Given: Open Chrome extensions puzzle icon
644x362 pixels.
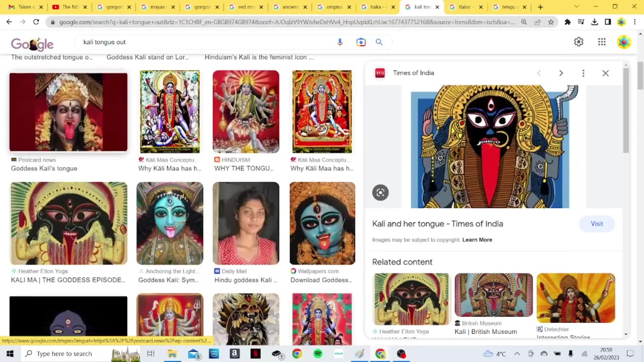Looking at the screenshot, I should point(568,22).
